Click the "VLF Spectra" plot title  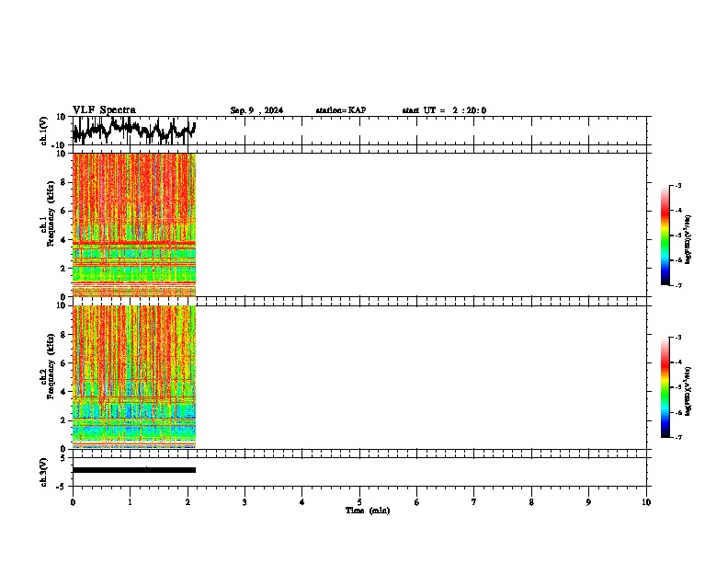104,110
